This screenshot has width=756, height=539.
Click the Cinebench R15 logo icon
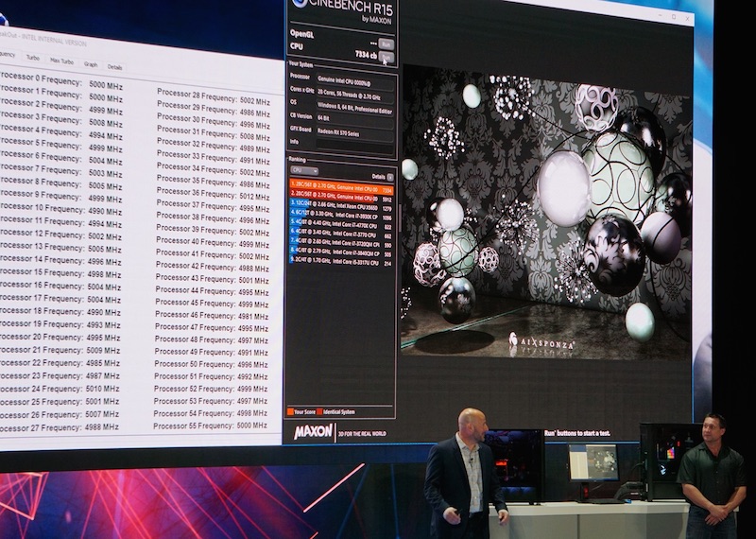tap(300, 3)
